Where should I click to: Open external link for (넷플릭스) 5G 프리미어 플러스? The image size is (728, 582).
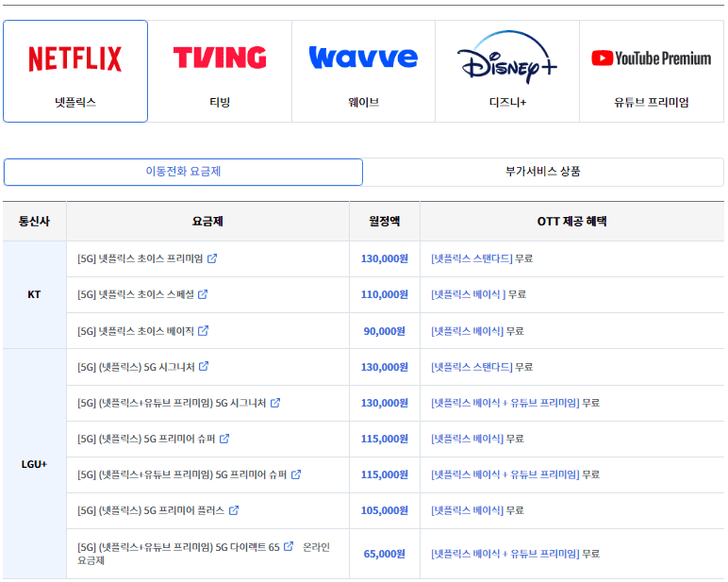pos(234,510)
